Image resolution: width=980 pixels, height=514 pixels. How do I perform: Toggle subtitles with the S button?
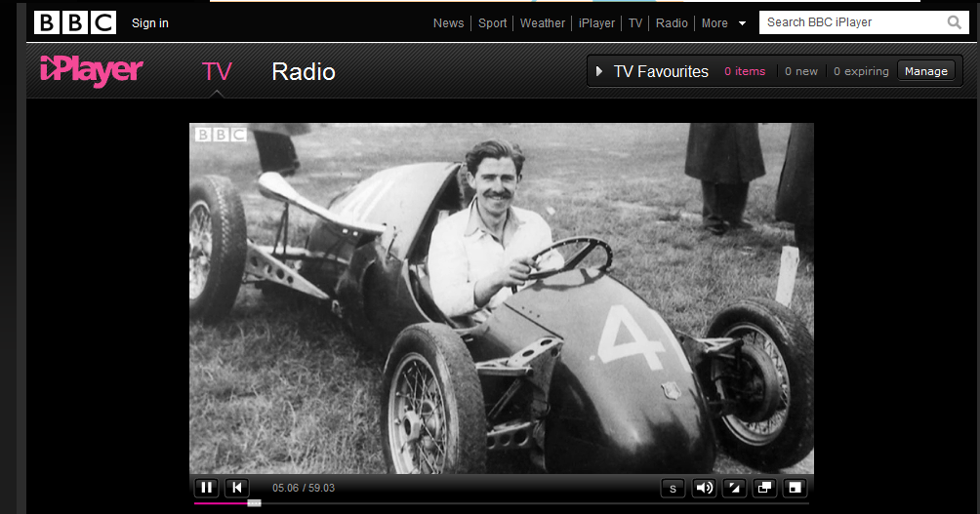coord(673,488)
